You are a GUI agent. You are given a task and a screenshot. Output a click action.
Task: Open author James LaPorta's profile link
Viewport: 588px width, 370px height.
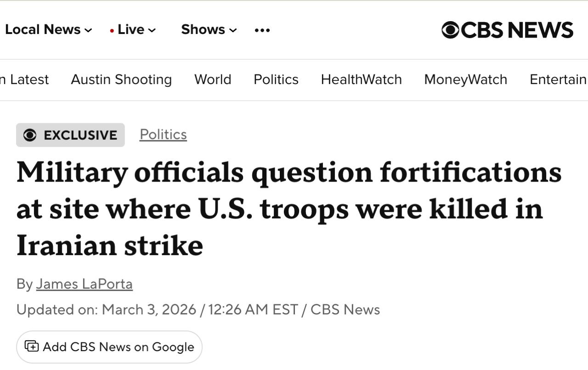[x=85, y=284]
